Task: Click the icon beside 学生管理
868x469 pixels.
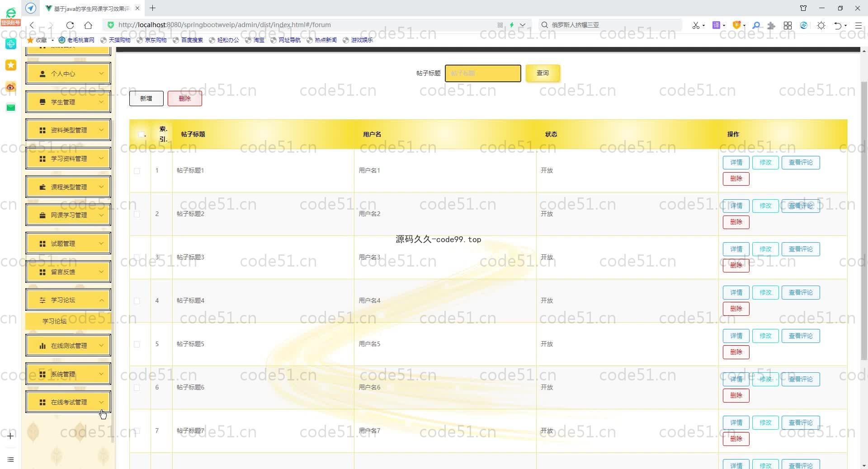Action: (42, 102)
